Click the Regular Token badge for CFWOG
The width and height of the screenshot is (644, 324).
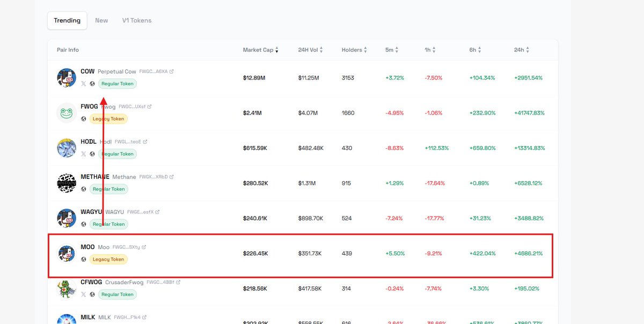(x=118, y=294)
